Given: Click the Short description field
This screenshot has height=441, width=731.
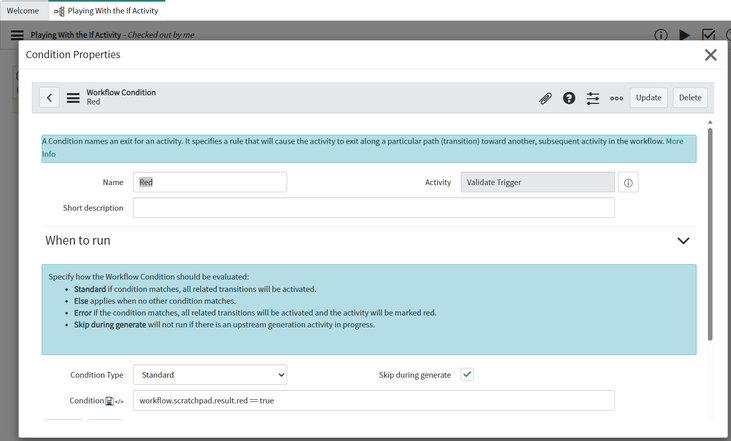Looking at the screenshot, I should (x=373, y=207).
